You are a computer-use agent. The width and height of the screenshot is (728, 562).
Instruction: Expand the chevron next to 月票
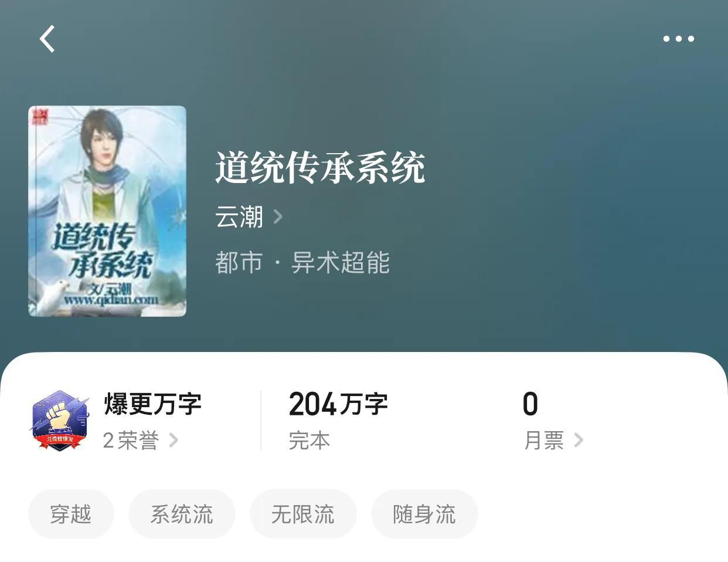point(579,440)
